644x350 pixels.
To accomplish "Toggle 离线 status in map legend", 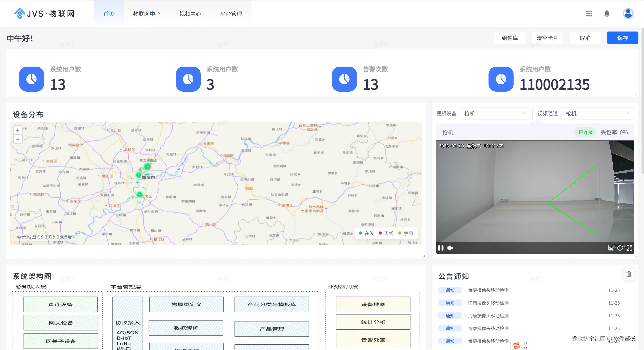I will coord(386,233).
